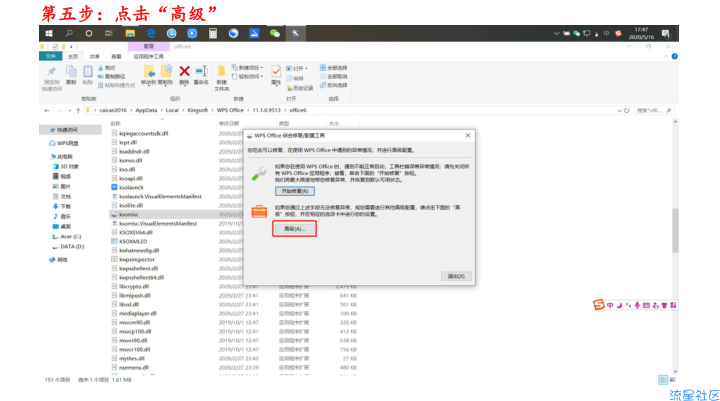The width and height of the screenshot is (720, 401).
Task: Click Select none (全部取消) in ribbon
Action: tap(334, 77)
